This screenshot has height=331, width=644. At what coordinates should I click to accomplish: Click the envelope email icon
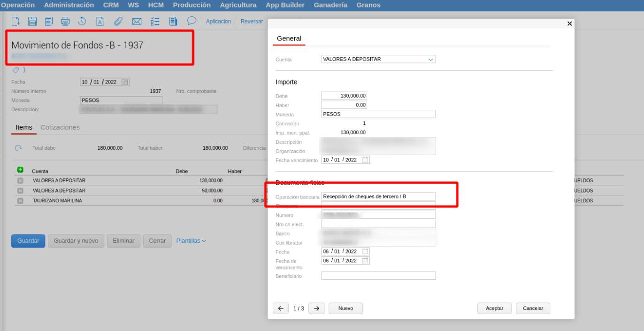pyautogui.click(x=137, y=21)
